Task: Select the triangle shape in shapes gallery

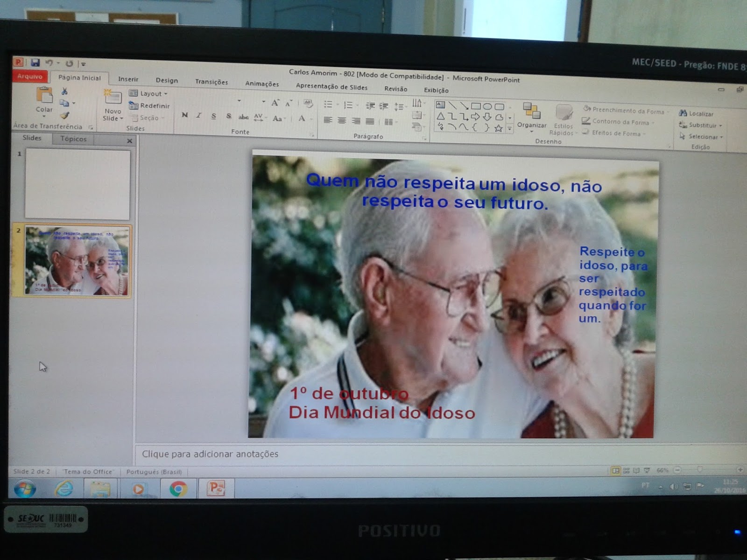Action: pos(440,116)
